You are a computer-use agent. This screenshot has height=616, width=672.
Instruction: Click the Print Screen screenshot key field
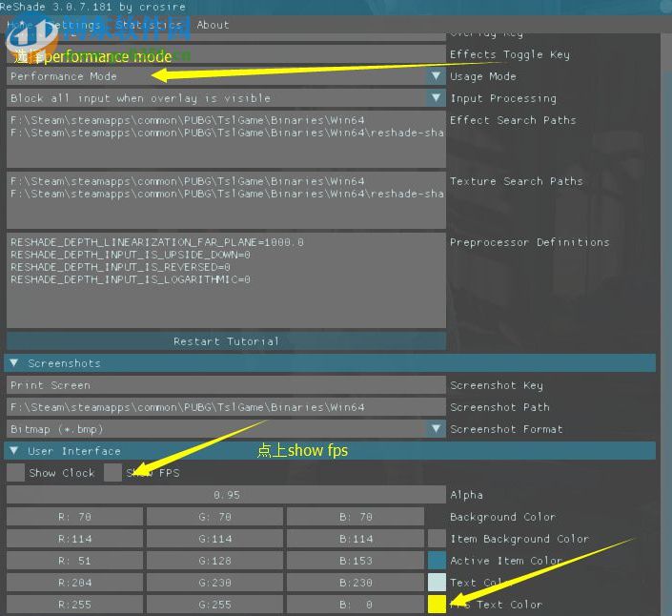click(x=226, y=385)
